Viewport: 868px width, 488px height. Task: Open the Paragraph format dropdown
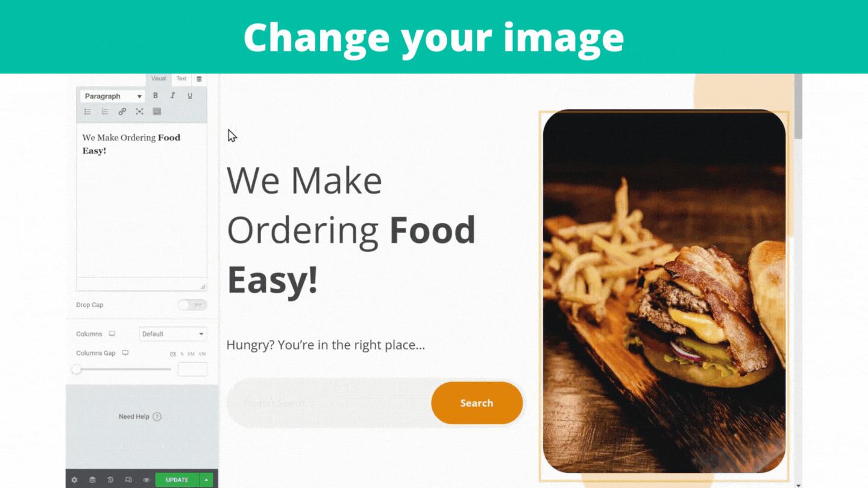pyautogui.click(x=113, y=96)
